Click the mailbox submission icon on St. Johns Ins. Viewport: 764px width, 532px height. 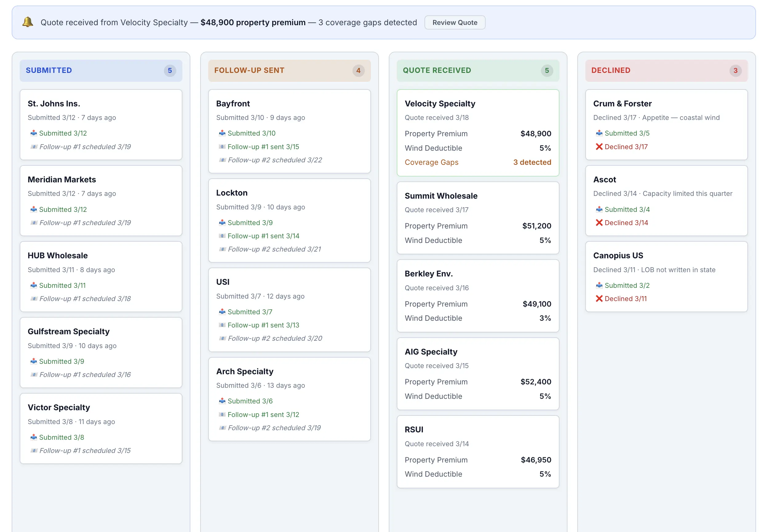(34, 133)
